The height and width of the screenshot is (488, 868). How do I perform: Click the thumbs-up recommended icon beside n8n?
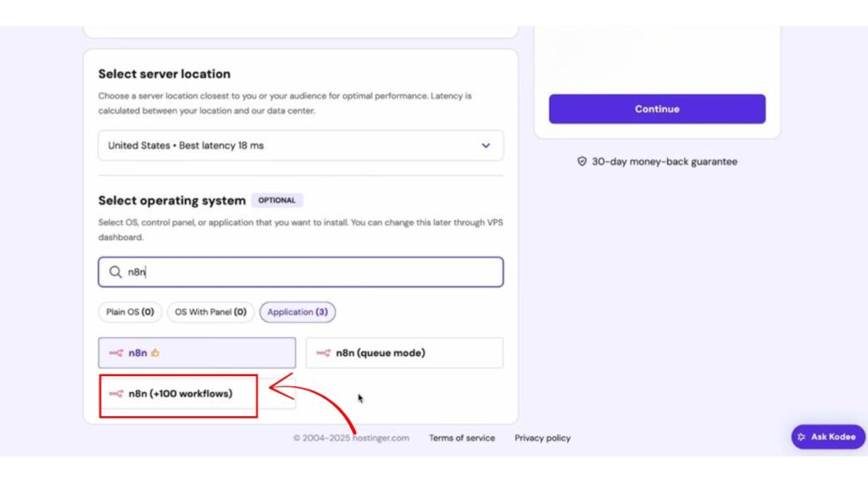pyautogui.click(x=155, y=353)
